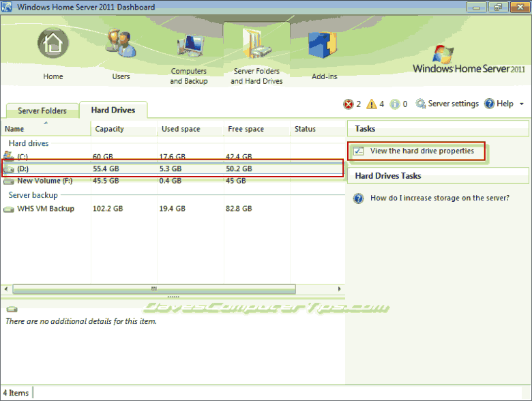Open the Users section icon
The height and width of the screenshot is (401, 532).
(x=121, y=44)
